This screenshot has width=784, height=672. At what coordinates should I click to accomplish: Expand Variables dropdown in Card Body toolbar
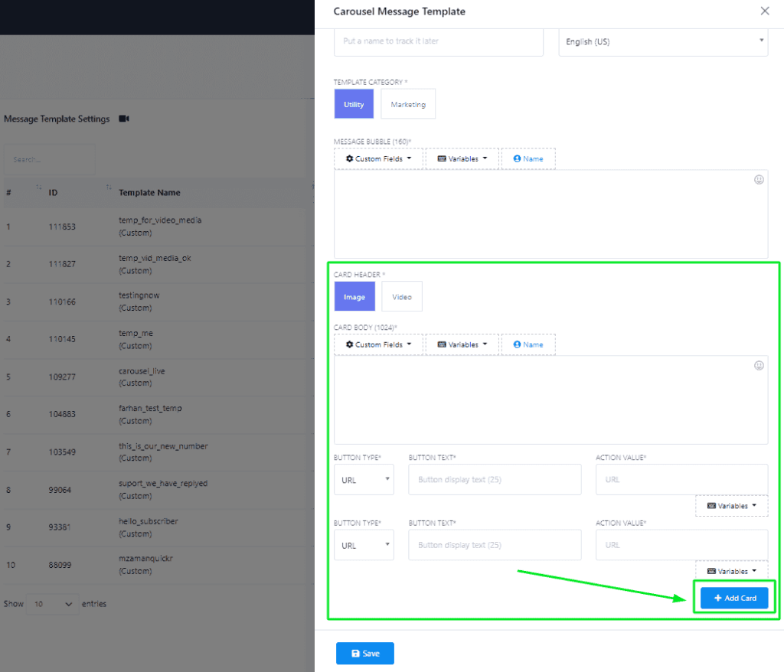(462, 345)
